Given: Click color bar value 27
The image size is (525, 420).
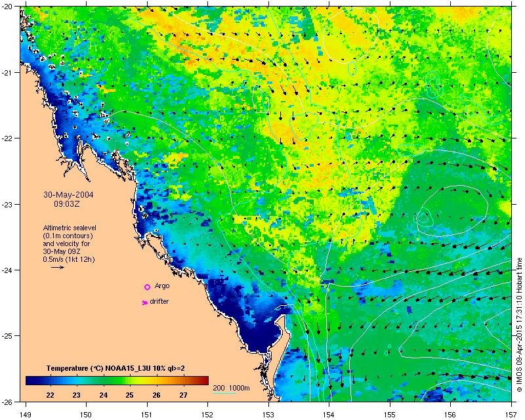Looking at the screenshot, I should point(183,395).
